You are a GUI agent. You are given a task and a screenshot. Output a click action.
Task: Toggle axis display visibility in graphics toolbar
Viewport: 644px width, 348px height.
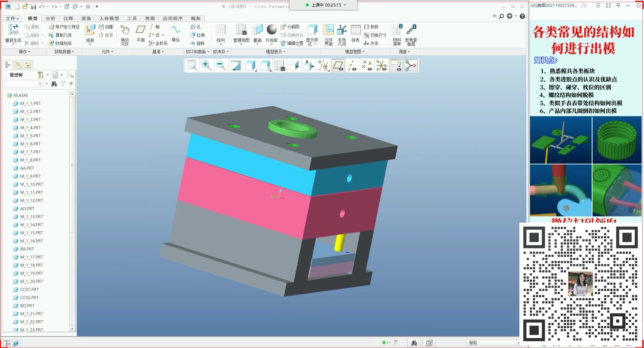tap(353, 66)
